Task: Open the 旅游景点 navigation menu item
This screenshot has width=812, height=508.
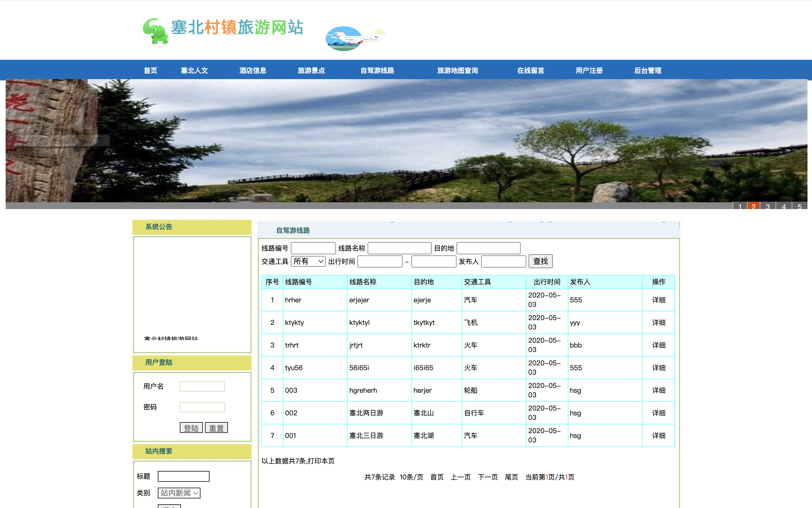Action: point(311,70)
